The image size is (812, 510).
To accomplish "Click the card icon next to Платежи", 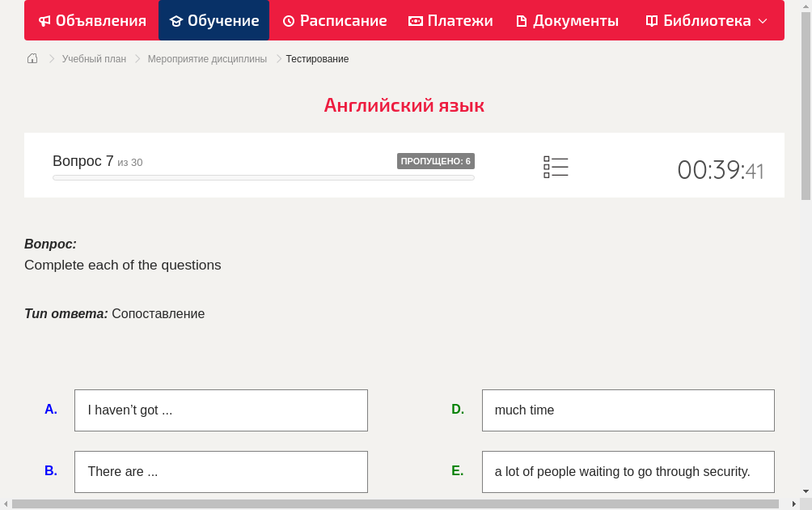I will pos(414,20).
